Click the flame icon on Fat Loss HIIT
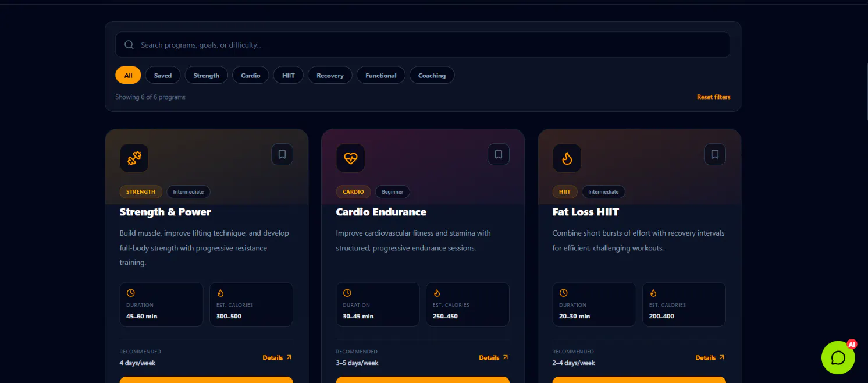868x383 pixels. coord(567,158)
